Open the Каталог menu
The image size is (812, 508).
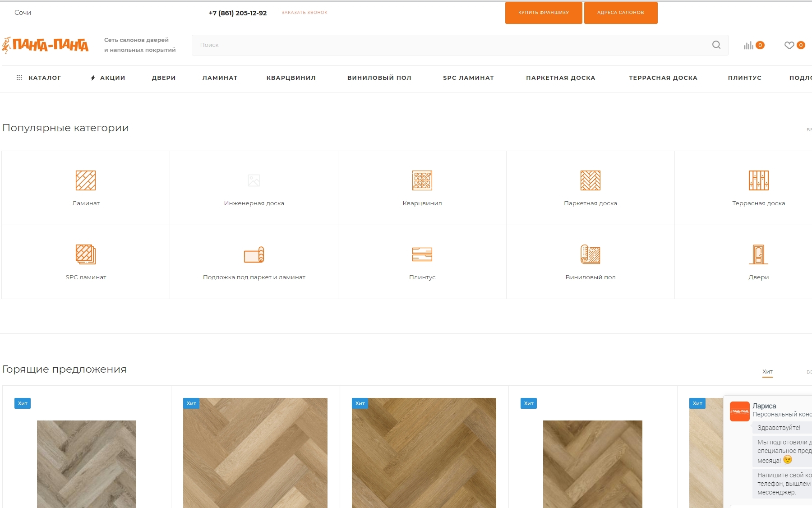45,78
